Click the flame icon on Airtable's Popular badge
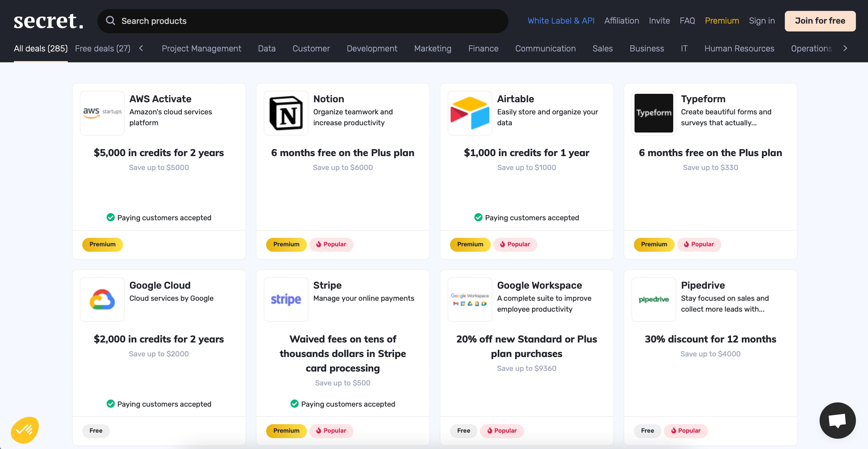The width and height of the screenshot is (868, 449). (502, 244)
